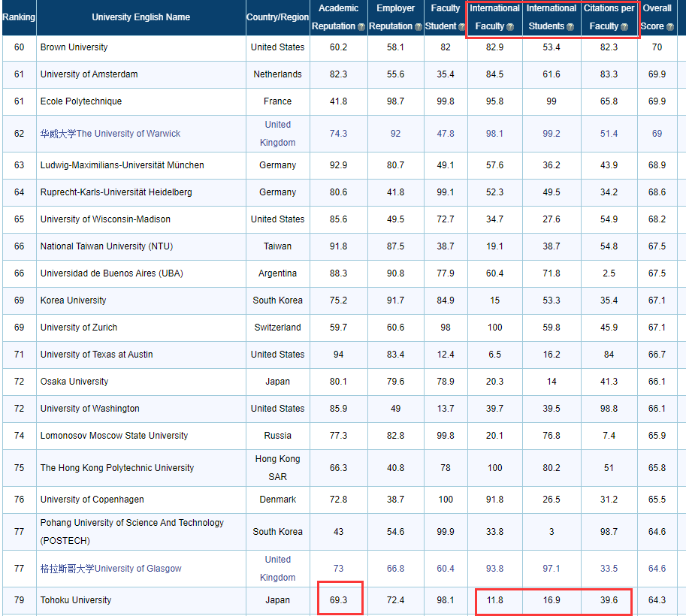The height and width of the screenshot is (616, 686).
Task: Click the Country/Region column header
Action: point(277,17)
